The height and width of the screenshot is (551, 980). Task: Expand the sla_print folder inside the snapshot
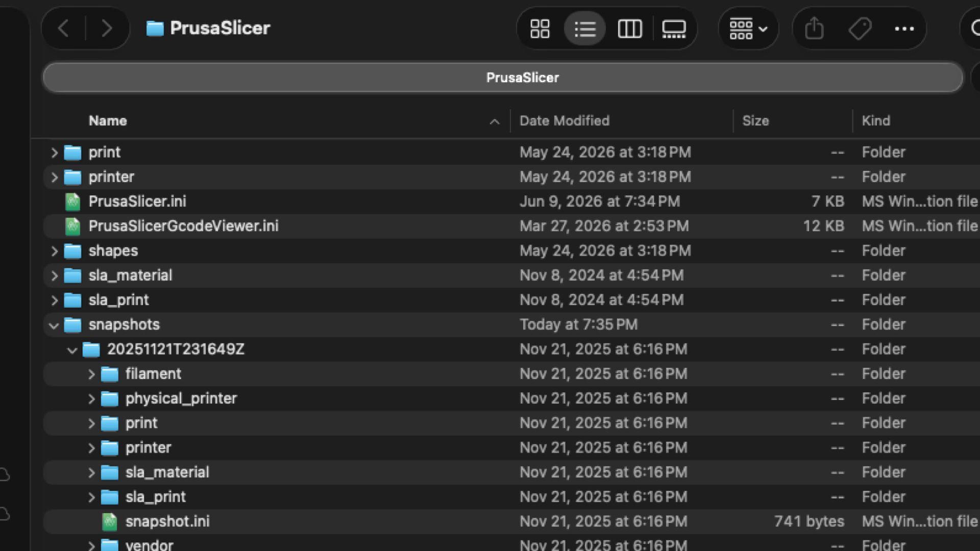(x=91, y=497)
